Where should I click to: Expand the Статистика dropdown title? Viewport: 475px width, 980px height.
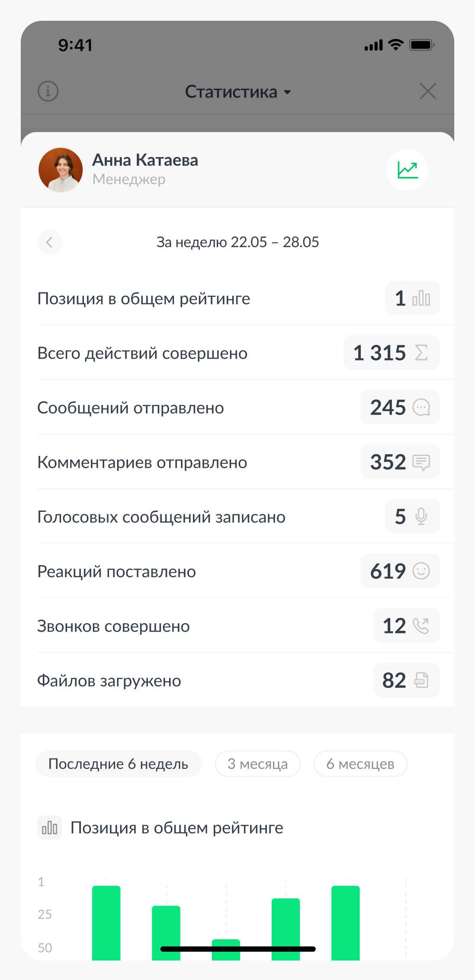click(237, 92)
